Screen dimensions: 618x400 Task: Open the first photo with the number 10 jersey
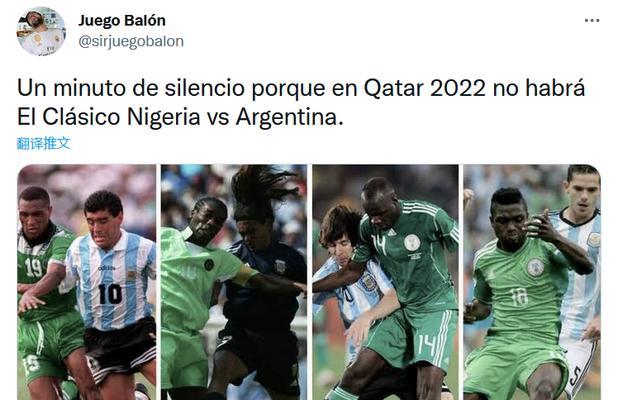tap(87, 282)
